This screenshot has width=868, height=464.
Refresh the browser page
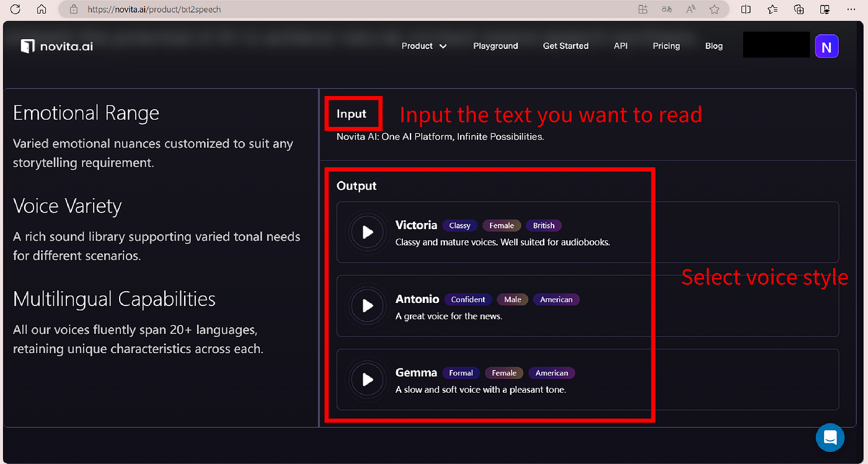tap(15, 9)
